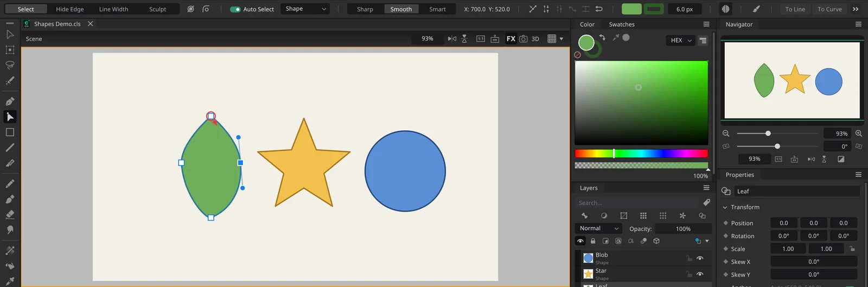The width and height of the screenshot is (868, 287).
Task: Open the Layers panel menu
Action: (706, 188)
